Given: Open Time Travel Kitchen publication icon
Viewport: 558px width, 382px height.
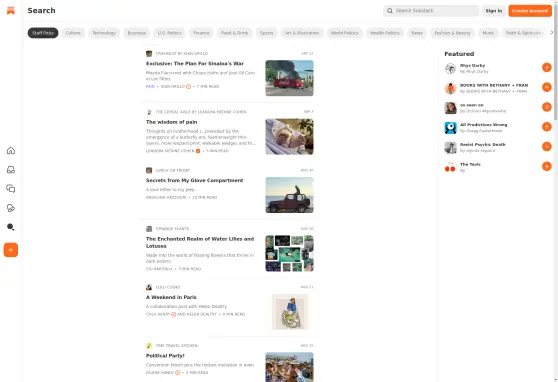Looking at the screenshot, I should tap(149, 345).
